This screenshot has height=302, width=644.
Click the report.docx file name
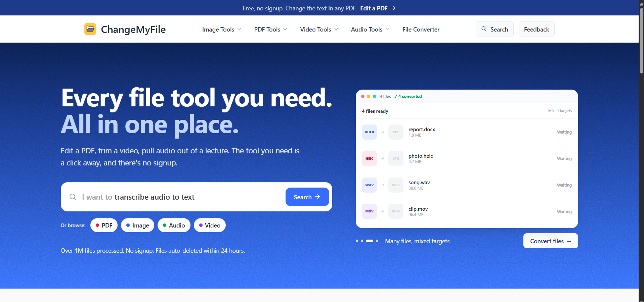pyautogui.click(x=422, y=130)
